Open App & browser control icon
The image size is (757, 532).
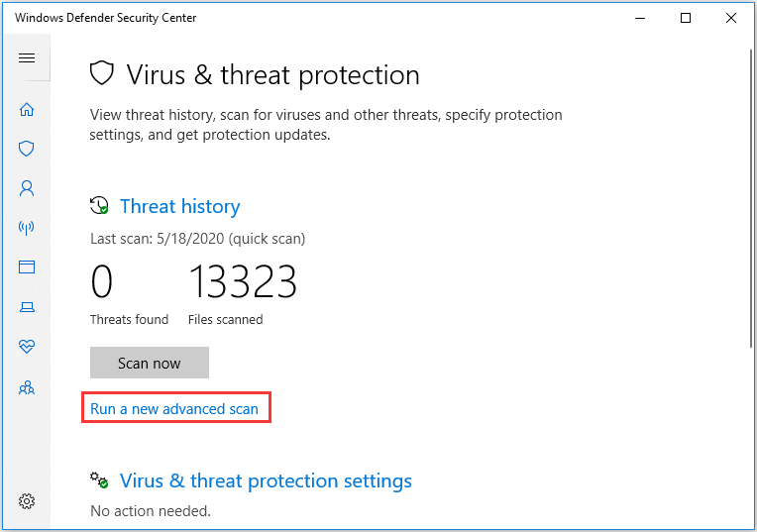point(27,266)
